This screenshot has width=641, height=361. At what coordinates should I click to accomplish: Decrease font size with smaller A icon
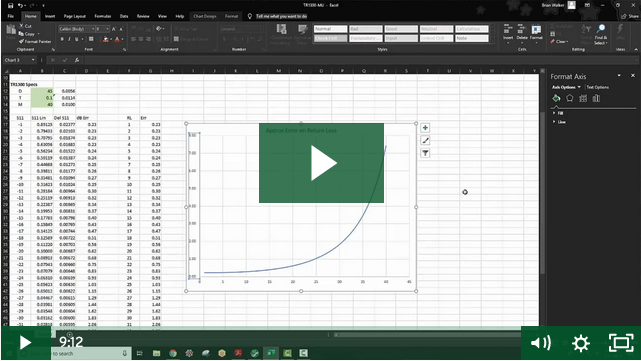click(121, 29)
